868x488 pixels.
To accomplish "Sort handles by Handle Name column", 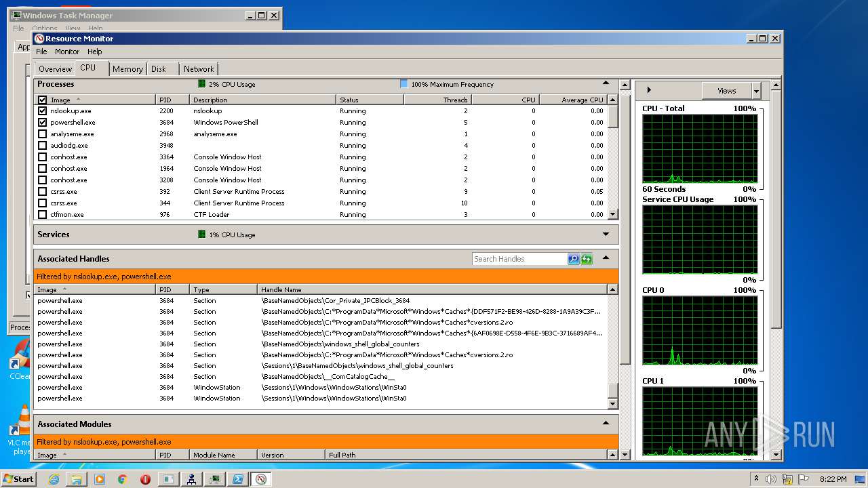I will (x=432, y=289).
